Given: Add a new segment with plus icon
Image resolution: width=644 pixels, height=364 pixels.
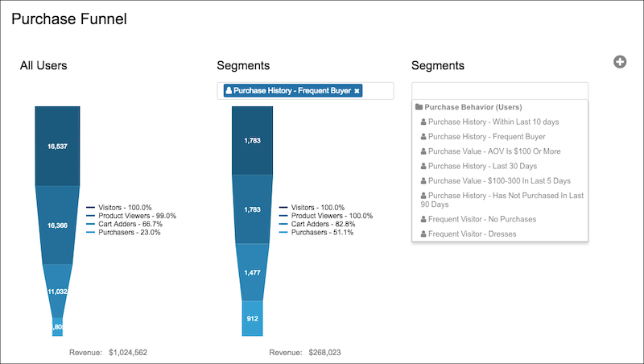Looking at the screenshot, I should (620, 62).
